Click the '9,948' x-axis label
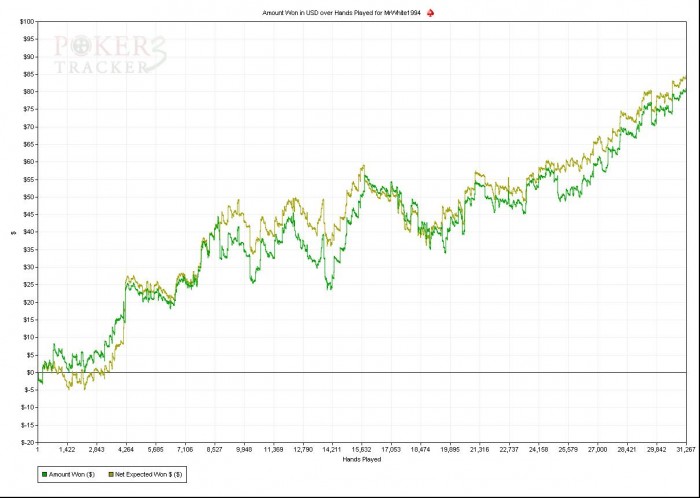Screen dimensions: 700x498 pos(244,449)
